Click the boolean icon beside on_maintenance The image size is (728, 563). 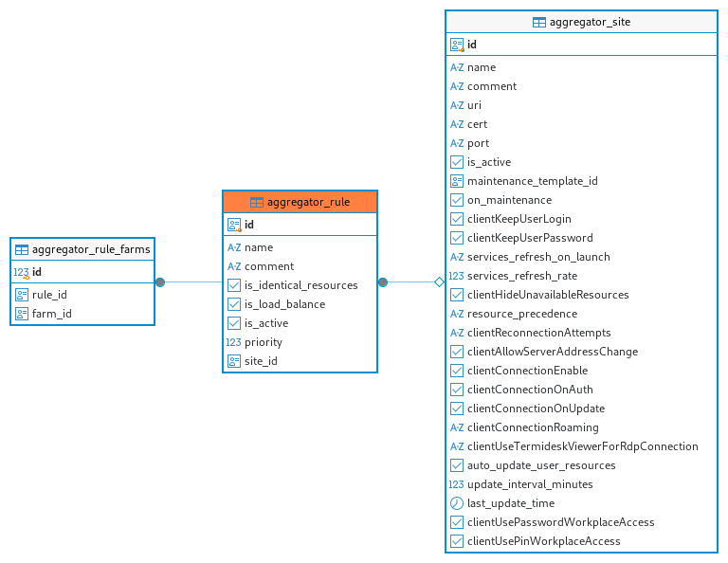[x=457, y=200]
